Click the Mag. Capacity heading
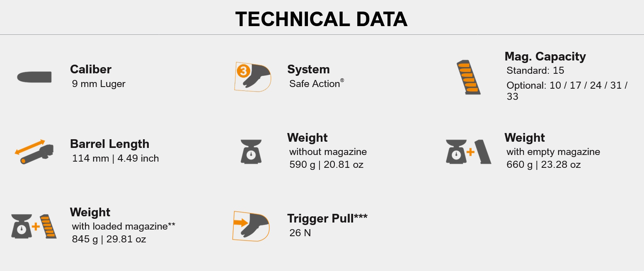644x271 pixels. 545,56
